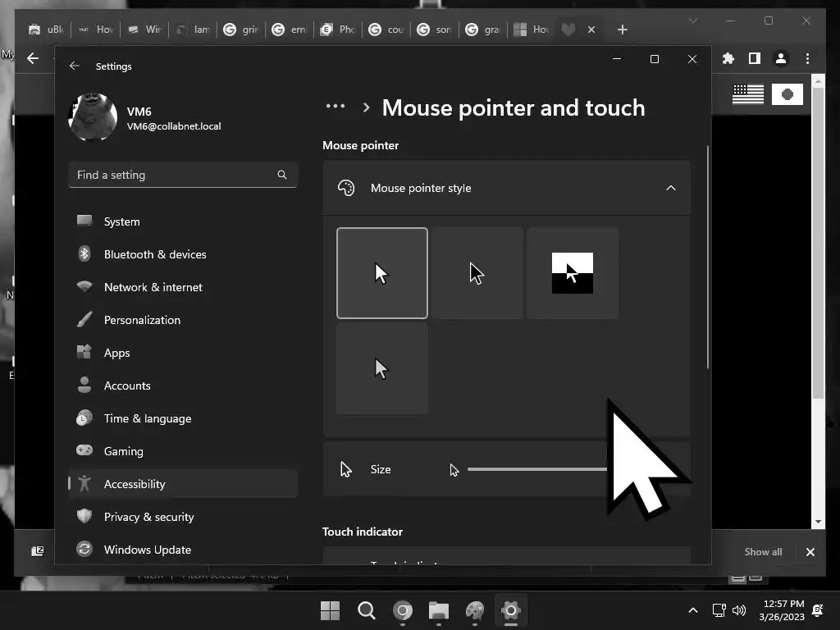
Task: Open browser tab search chevron
Action: [692, 21]
